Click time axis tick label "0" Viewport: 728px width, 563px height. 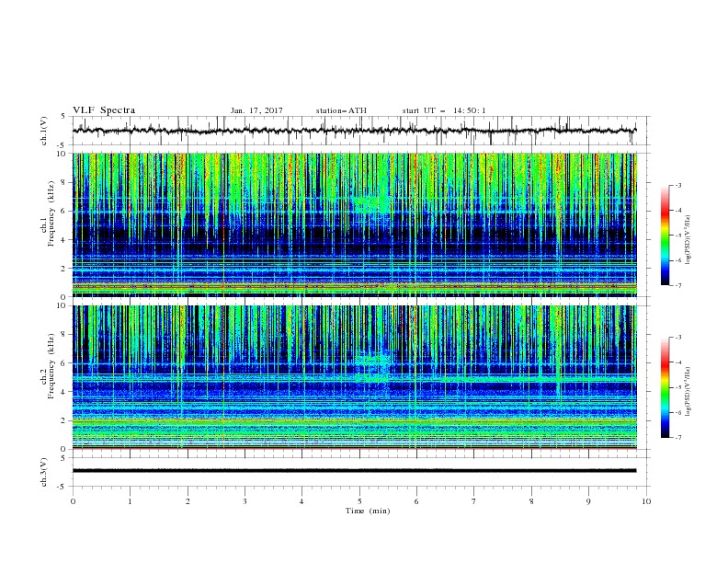(x=73, y=501)
